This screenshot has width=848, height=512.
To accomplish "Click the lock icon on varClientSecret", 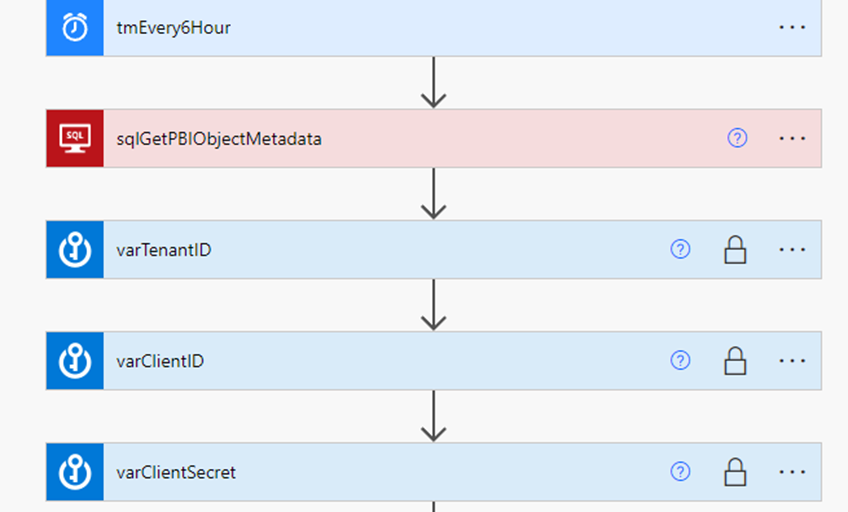I will point(735,472).
